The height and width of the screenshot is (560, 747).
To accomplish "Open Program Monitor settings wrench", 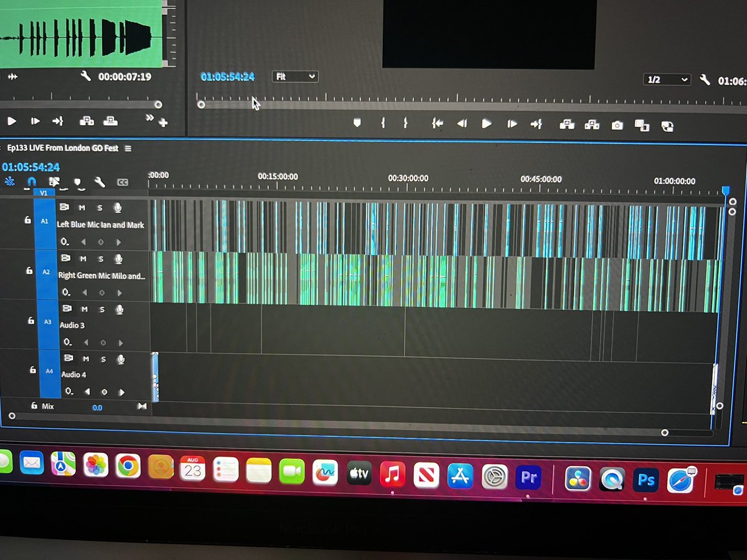I will click(x=705, y=80).
